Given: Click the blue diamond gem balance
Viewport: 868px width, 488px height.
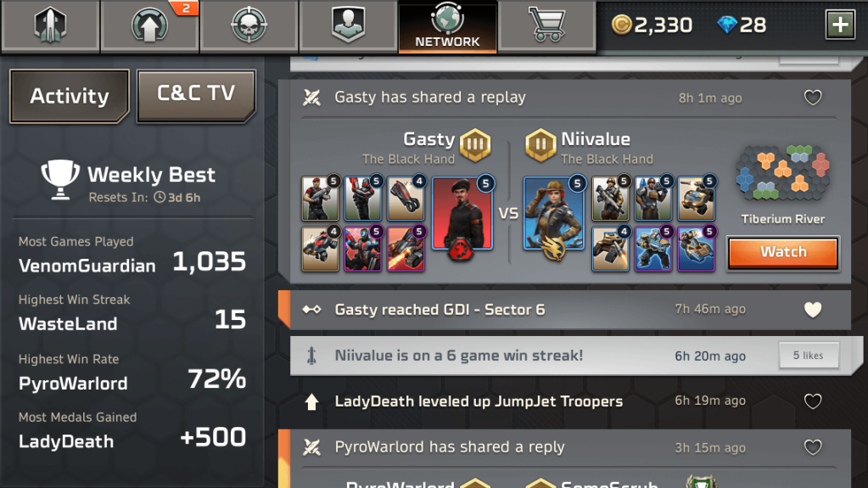Looking at the screenshot, I should [742, 25].
